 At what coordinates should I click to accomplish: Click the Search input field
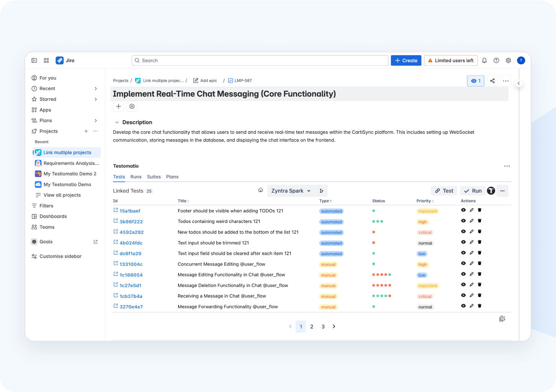pos(260,60)
